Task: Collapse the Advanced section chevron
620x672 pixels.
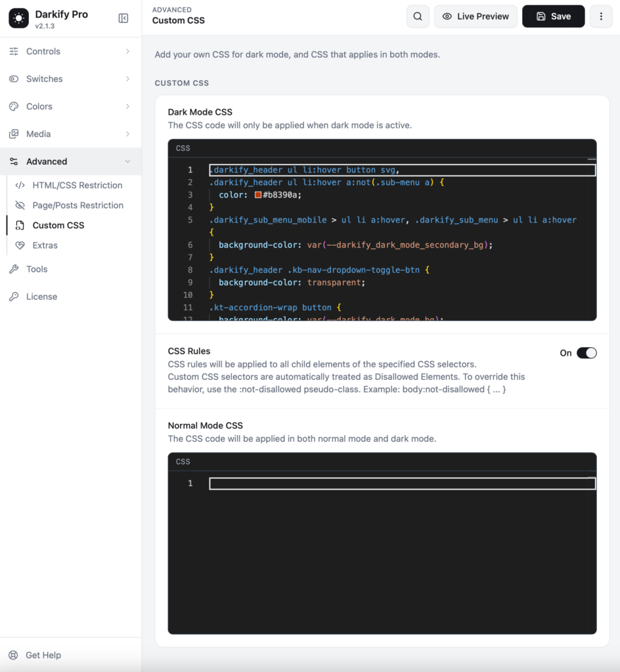Action: click(x=128, y=161)
